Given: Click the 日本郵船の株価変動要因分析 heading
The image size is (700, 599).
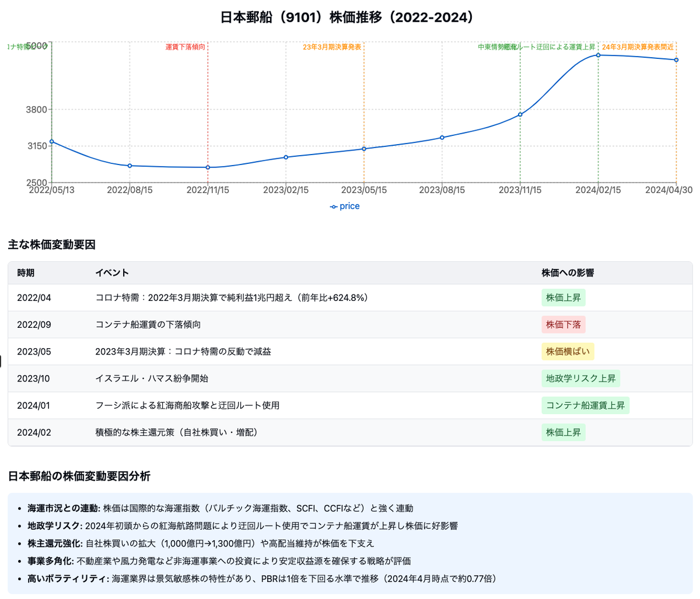Looking at the screenshot, I should point(79,477).
